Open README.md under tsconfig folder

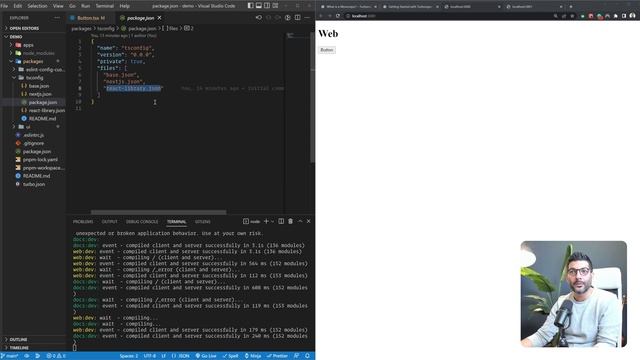42,119
